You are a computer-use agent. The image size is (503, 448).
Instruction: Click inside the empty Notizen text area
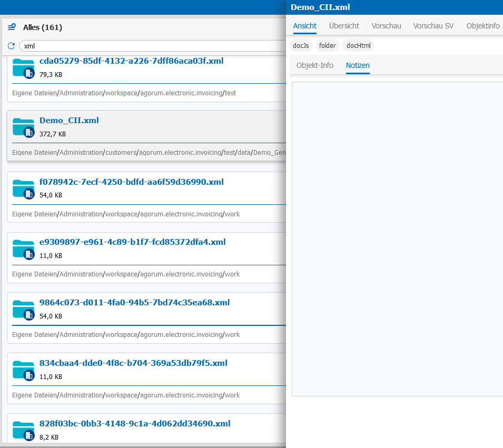[x=397, y=237]
